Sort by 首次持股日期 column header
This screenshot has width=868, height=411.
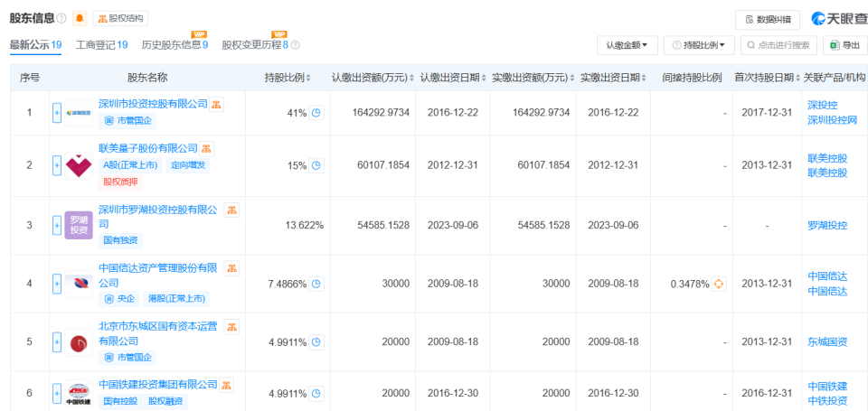768,78
